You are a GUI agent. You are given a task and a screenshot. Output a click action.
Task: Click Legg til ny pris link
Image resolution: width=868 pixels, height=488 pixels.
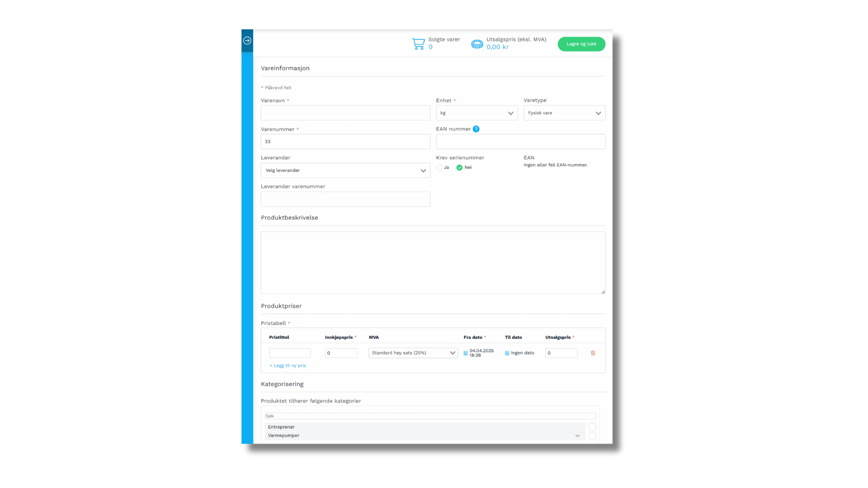point(288,366)
